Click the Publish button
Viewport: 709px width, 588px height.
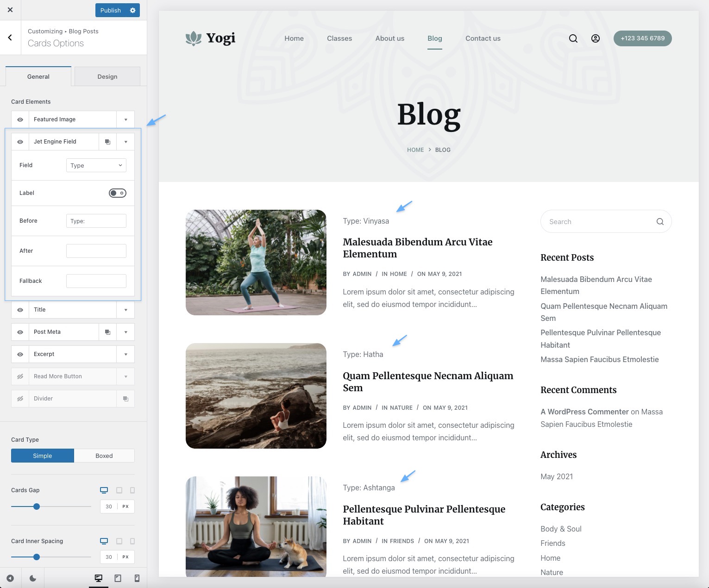pos(110,10)
